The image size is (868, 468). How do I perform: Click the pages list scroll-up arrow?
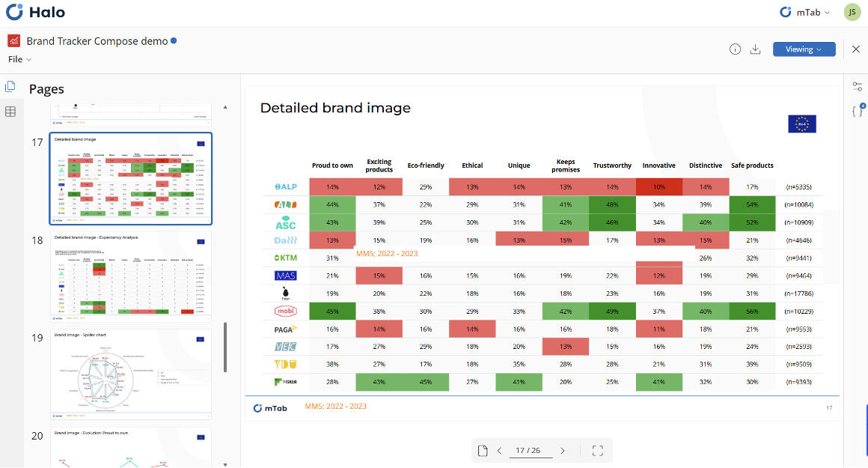tap(225, 107)
